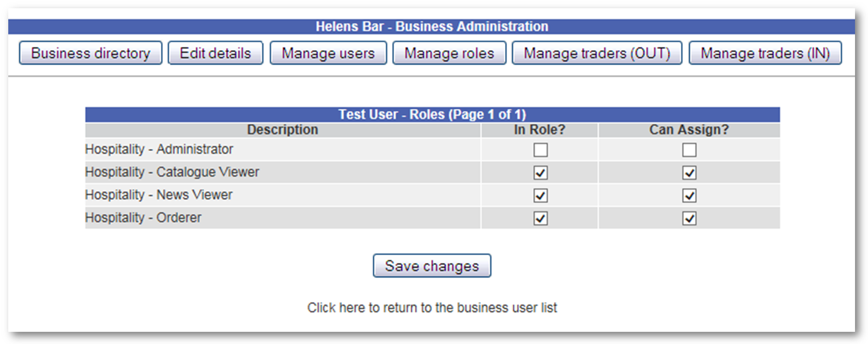Click the In Role? column header
This screenshot has width=868, height=344.
[539, 130]
